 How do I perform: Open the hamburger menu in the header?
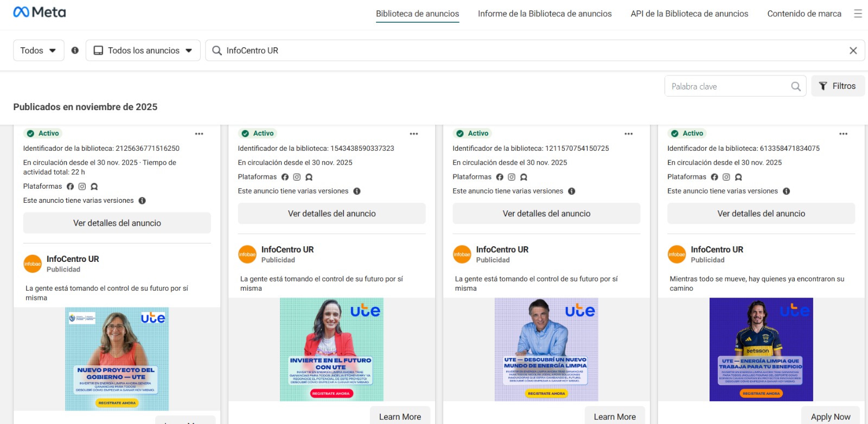[858, 14]
